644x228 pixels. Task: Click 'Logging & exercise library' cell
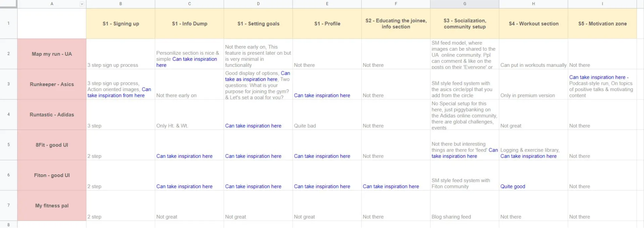click(533, 145)
